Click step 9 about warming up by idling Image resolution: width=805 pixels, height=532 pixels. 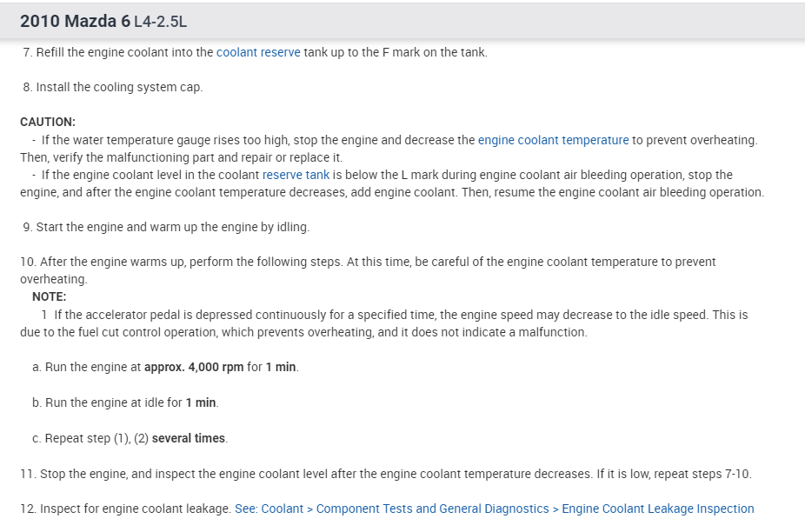pos(171,227)
